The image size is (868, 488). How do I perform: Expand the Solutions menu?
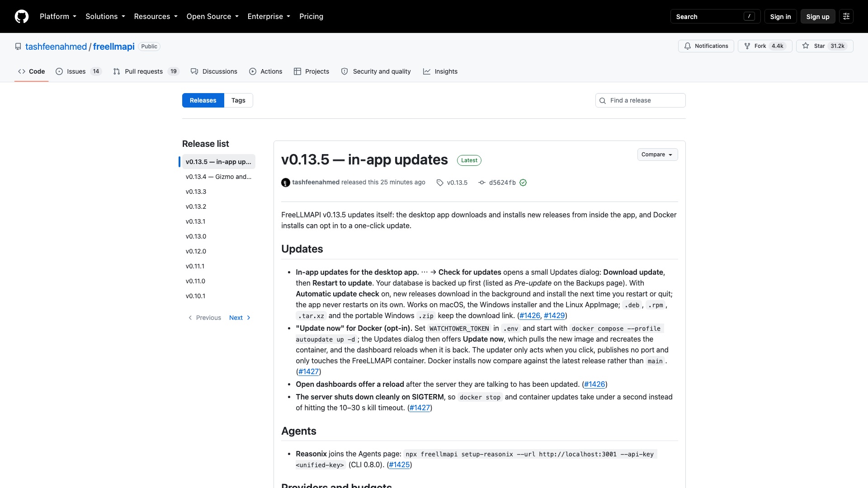tap(105, 17)
